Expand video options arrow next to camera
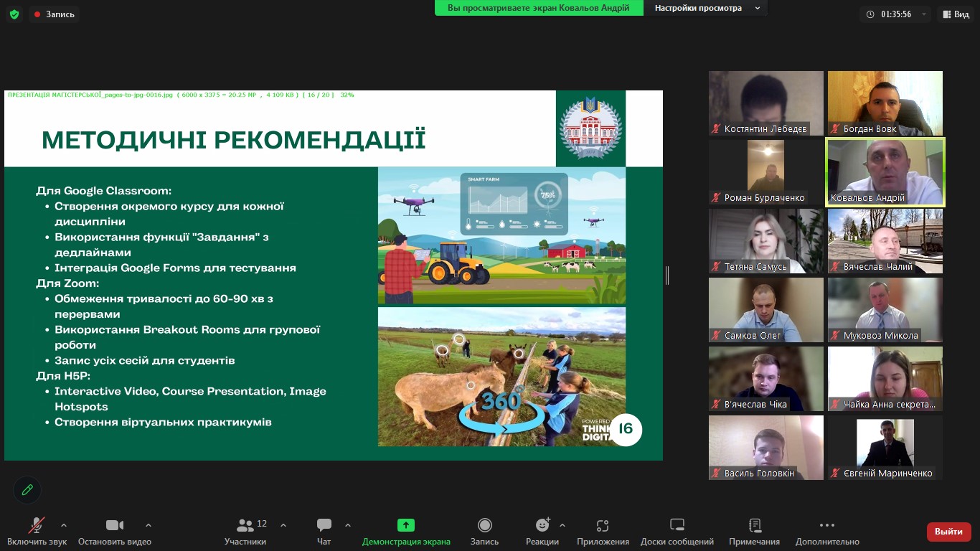This screenshot has height=551, width=980. click(x=149, y=525)
